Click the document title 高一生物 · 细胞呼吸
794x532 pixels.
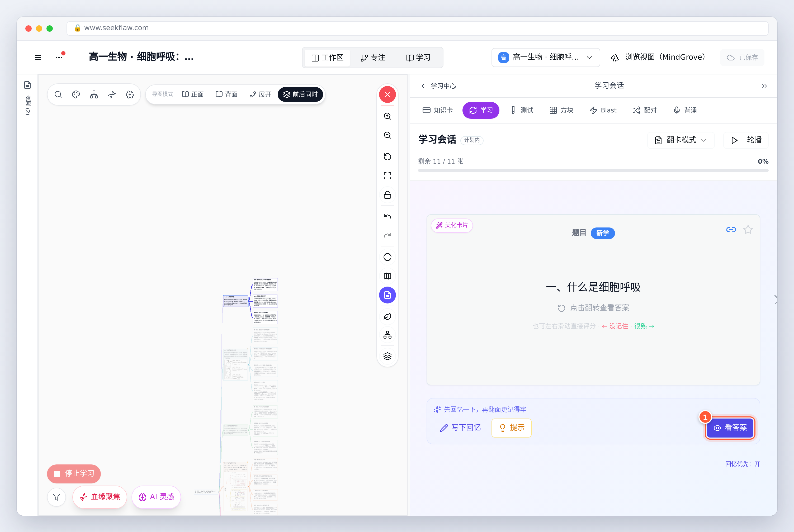(141, 57)
